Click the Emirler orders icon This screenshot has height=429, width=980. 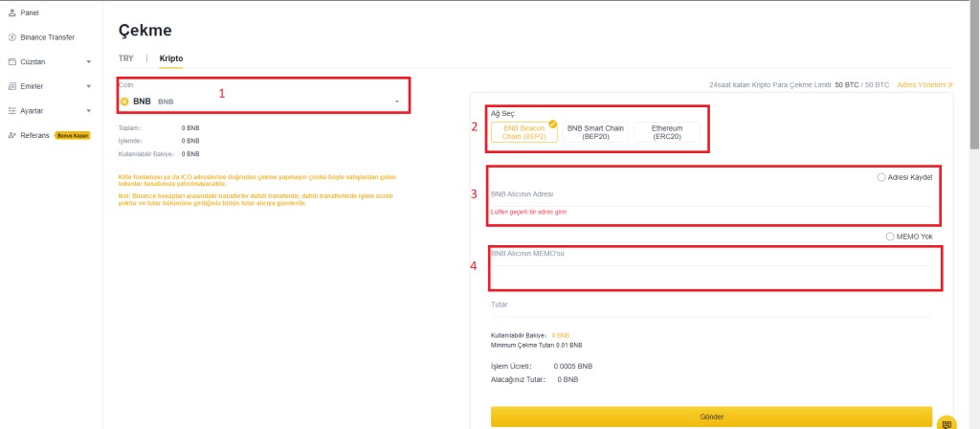tap(11, 86)
